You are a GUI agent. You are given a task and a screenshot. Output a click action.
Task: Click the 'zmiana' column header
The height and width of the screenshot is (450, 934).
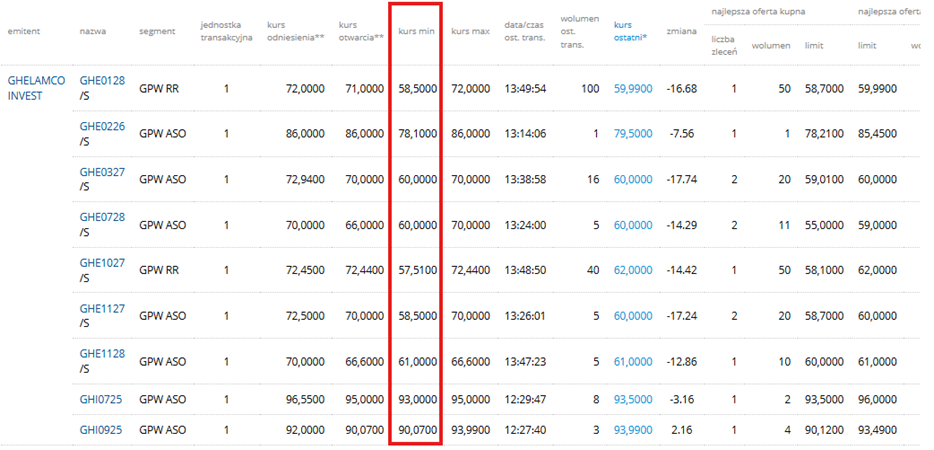(681, 30)
